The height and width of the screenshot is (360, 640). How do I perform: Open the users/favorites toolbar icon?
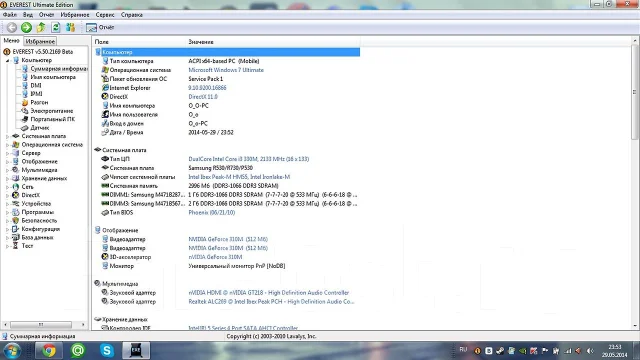(x=71, y=27)
